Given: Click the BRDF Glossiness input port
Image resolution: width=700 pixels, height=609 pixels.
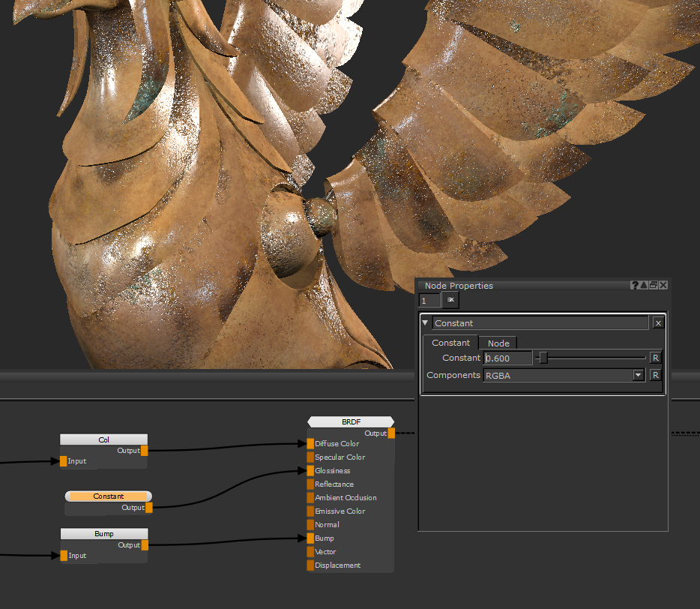Looking at the screenshot, I should (x=310, y=470).
